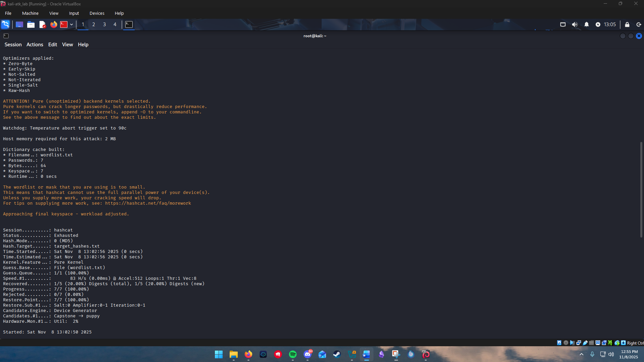Switch to workspace 3

tap(104, 24)
